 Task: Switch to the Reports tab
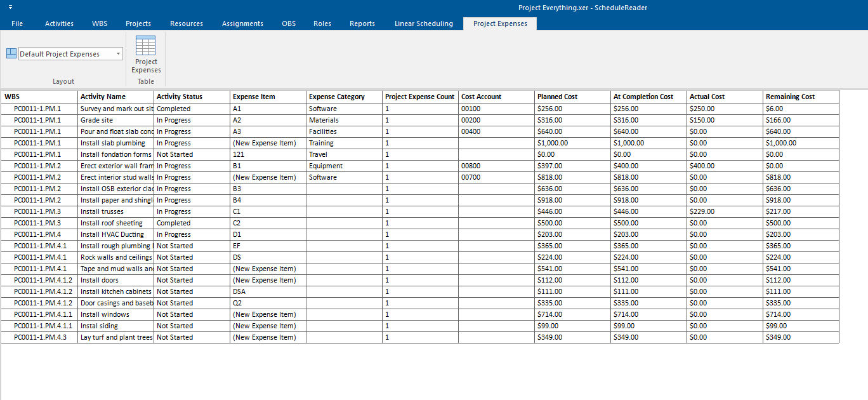(362, 23)
